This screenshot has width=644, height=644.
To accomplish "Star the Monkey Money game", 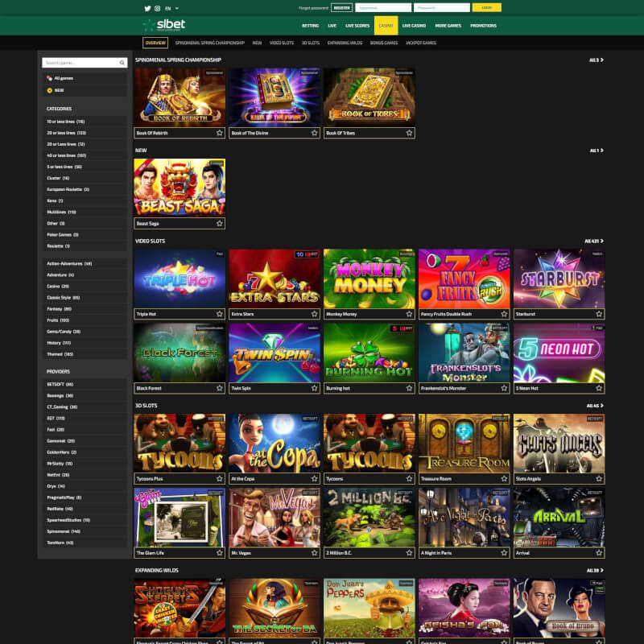I will (409, 314).
